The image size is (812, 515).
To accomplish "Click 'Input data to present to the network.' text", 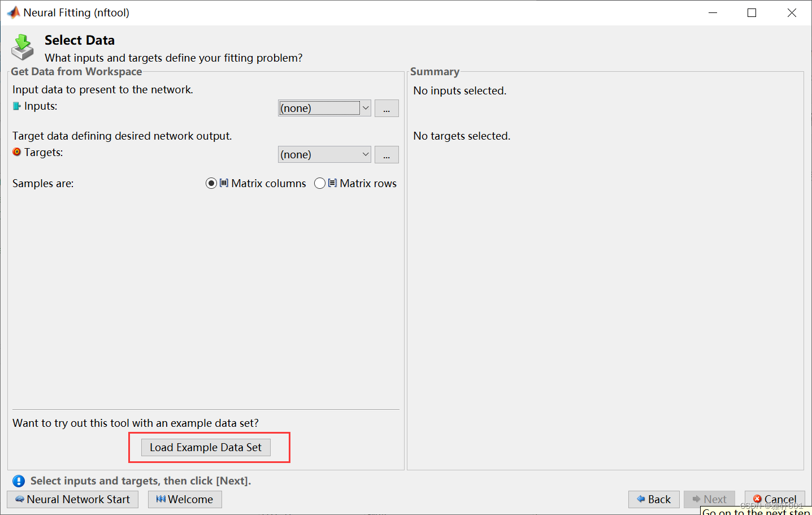I will click(103, 89).
